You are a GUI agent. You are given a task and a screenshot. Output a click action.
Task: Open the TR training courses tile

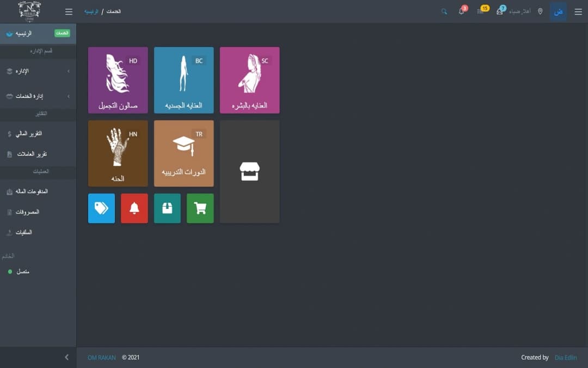[183, 153]
